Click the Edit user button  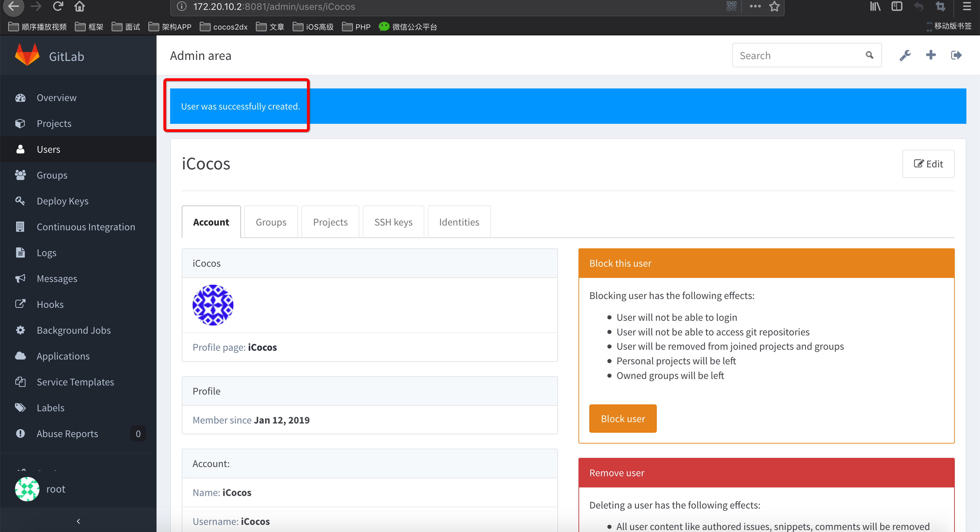pyautogui.click(x=928, y=164)
